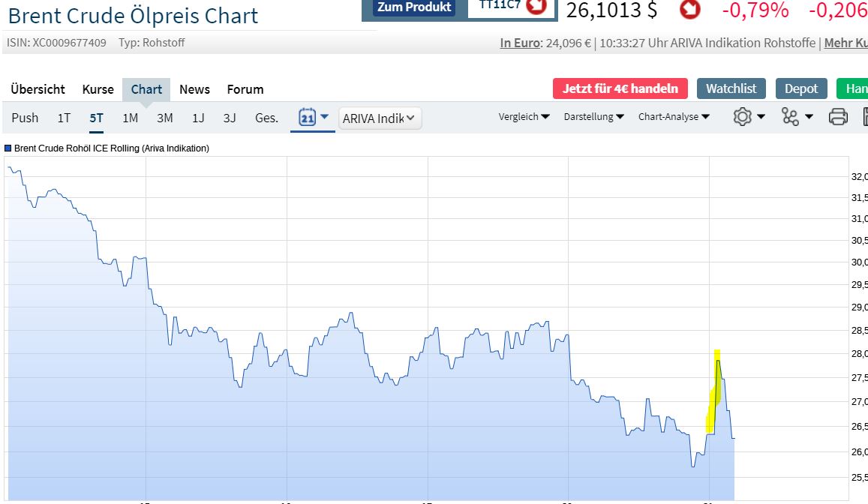This screenshot has width=868, height=504.
Task: Open the chart settings gear icon
Action: (741, 117)
